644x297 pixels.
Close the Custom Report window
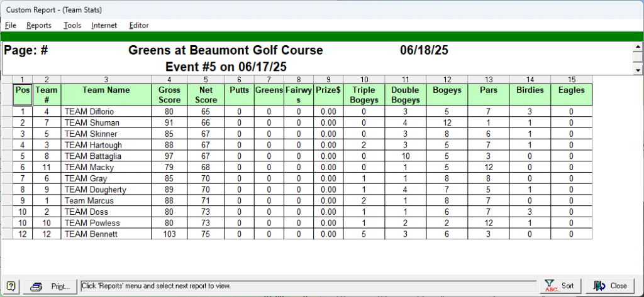point(611,286)
